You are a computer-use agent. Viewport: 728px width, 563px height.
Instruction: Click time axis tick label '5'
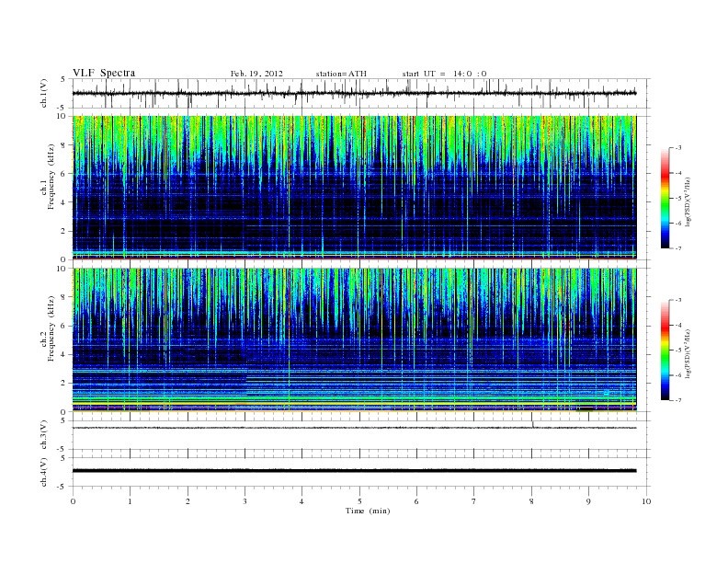[359, 501]
